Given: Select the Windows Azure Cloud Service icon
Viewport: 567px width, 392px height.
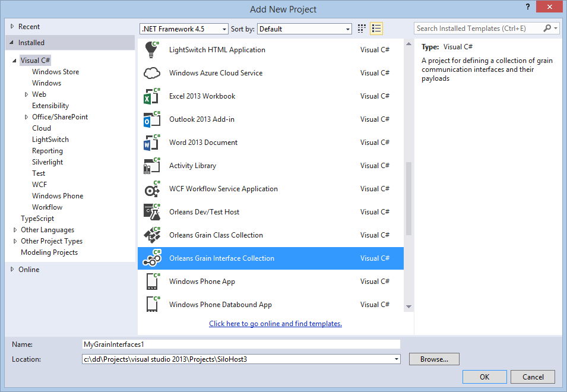Looking at the screenshot, I should tap(153, 73).
